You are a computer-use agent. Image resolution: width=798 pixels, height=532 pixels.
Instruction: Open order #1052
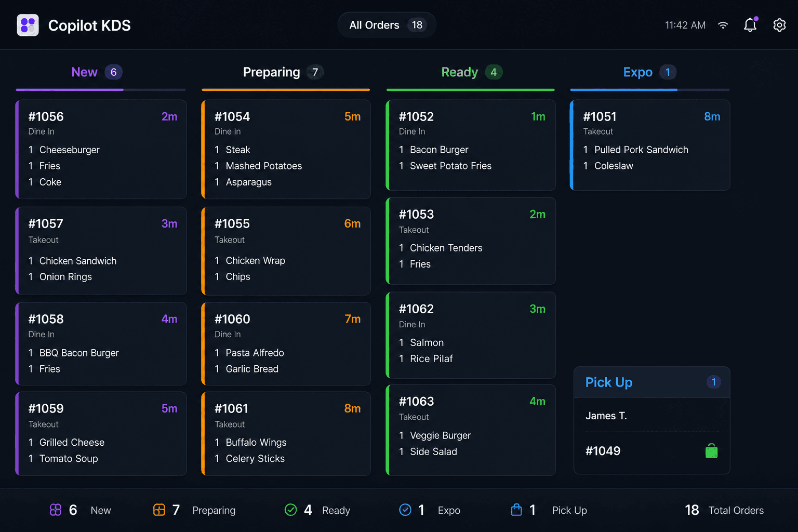click(x=471, y=145)
